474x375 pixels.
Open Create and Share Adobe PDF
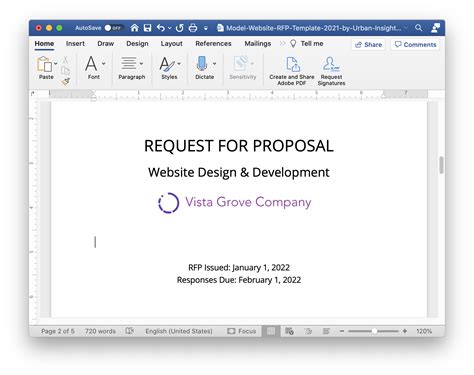pos(292,71)
